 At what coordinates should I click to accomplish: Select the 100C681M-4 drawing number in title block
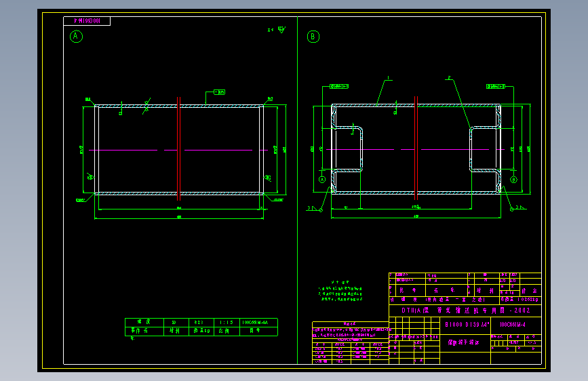pos(513,324)
